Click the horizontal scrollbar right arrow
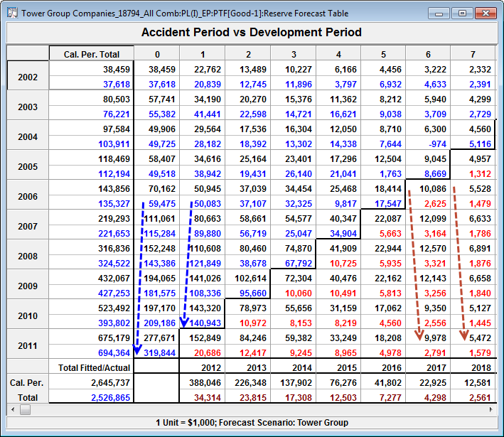The width and height of the screenshot is (504, 437). pyautogui.click(x=490, y=409)
